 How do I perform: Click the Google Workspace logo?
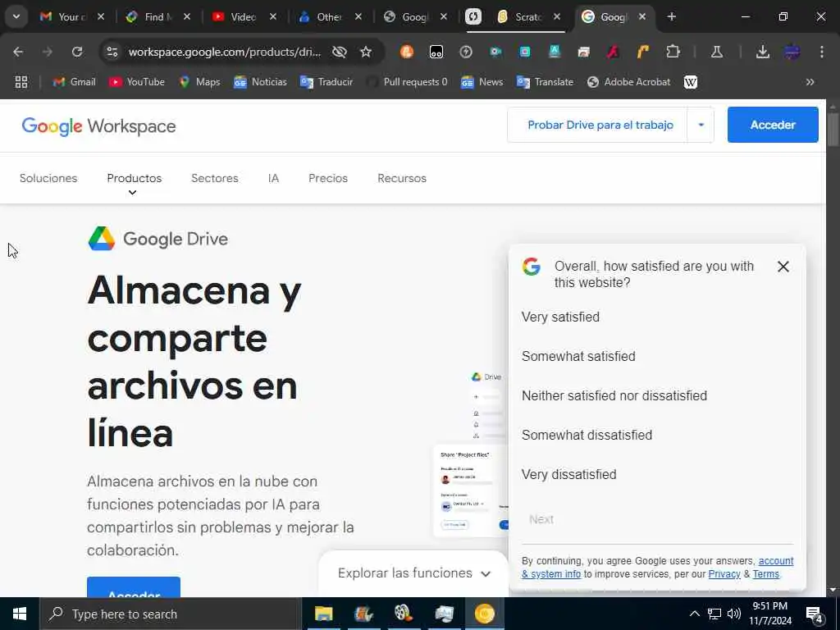tap(98, 126)
